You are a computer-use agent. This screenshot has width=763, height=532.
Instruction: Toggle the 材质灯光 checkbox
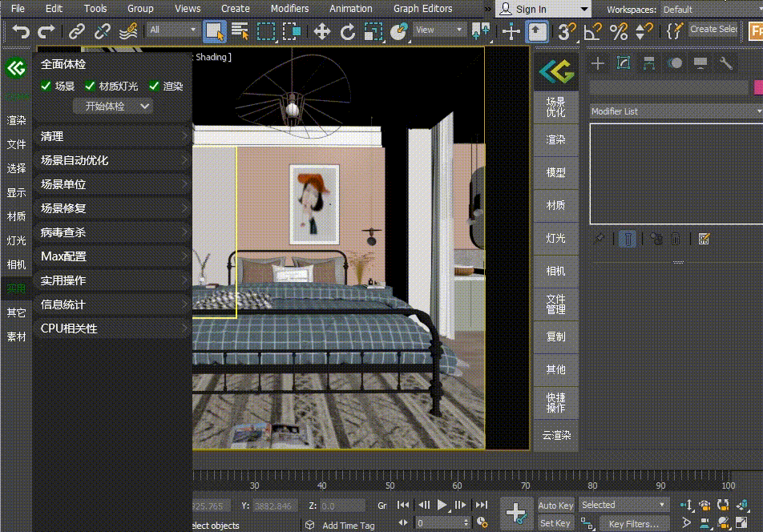tap(90, 86)
